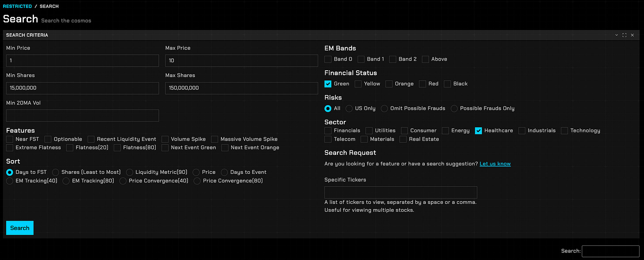The image size is (644, 260).
Task: Uncheck the Healthcare sector
Action: 478,131
